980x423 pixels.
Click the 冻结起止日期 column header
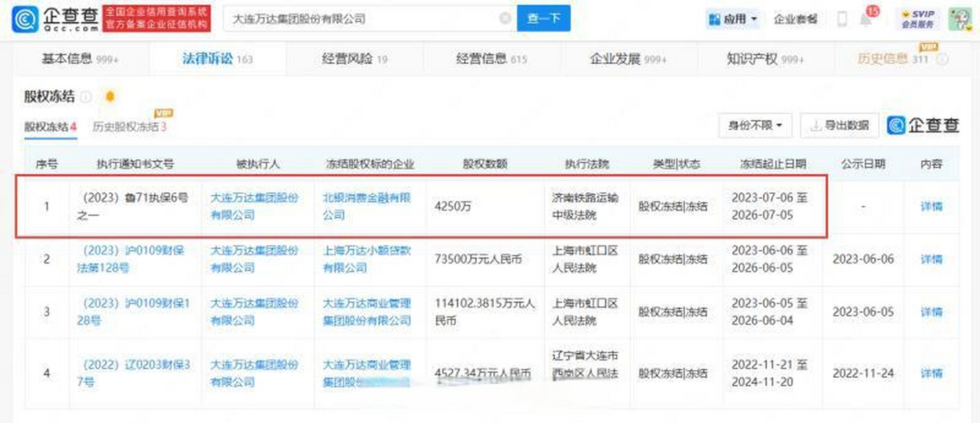tap(773, 164)
